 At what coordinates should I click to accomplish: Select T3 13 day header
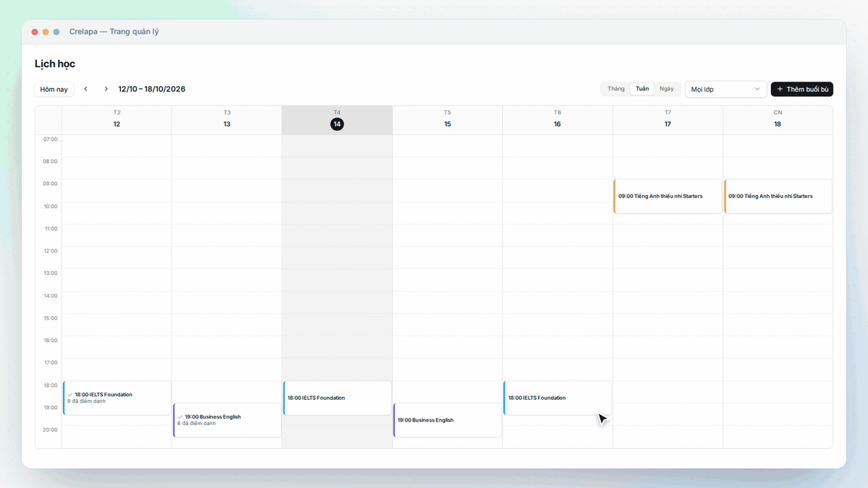[x=227, y=120]
